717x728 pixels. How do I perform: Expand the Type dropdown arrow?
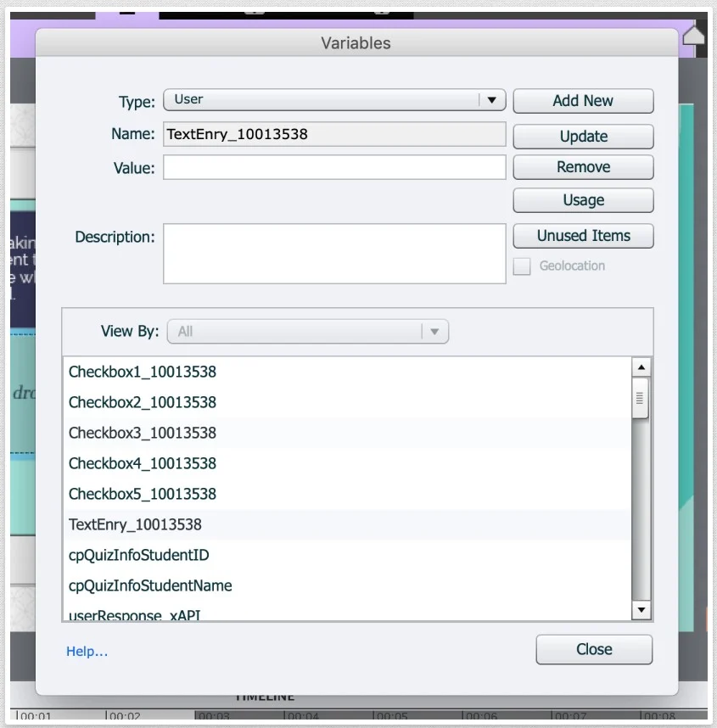coord(491,100)
